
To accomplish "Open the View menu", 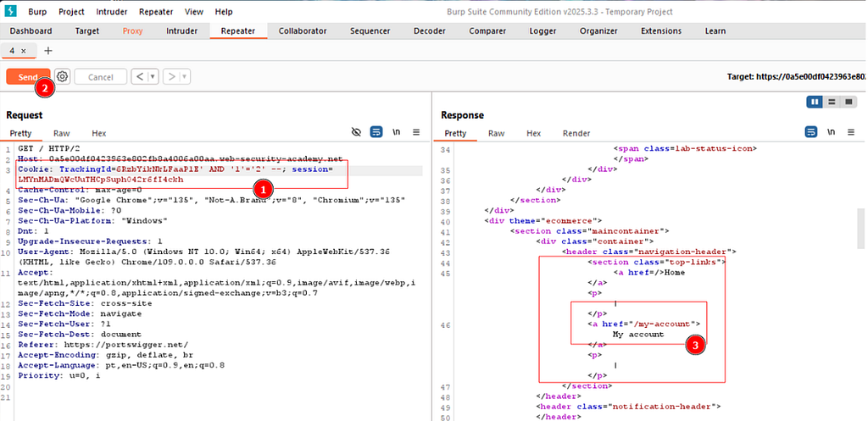I will point(194,12).
